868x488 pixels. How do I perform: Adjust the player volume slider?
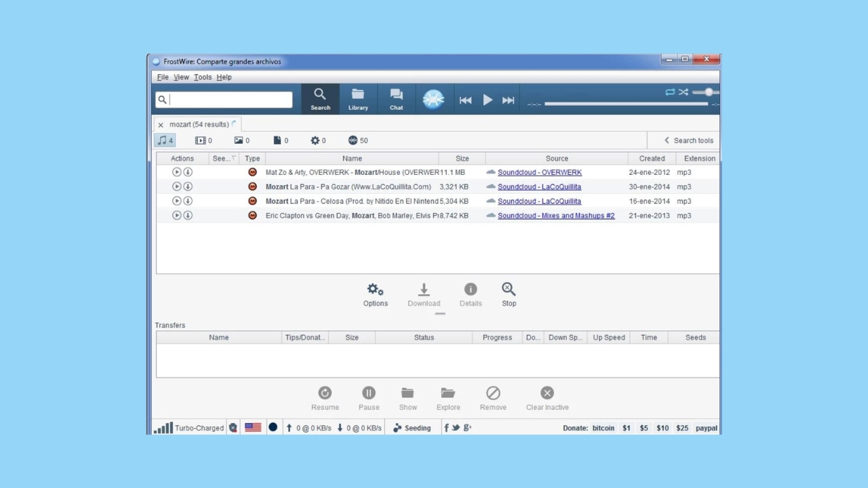[706, 92]
